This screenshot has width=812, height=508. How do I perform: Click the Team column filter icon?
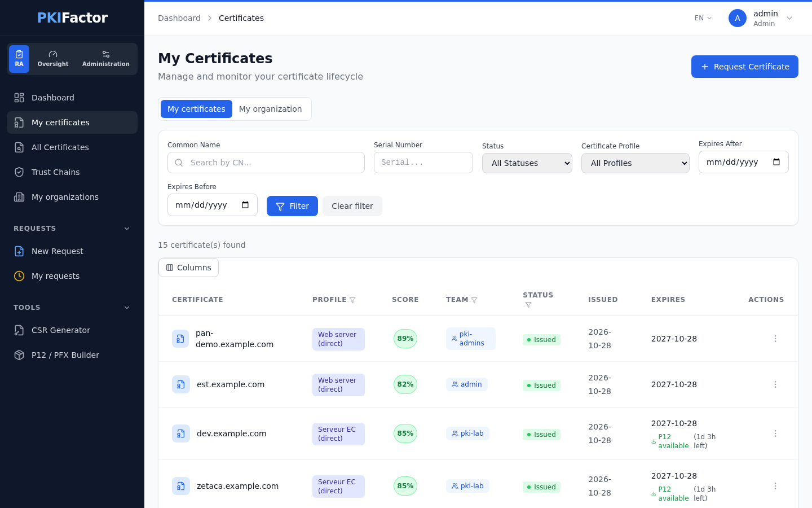tap(474, 300)
